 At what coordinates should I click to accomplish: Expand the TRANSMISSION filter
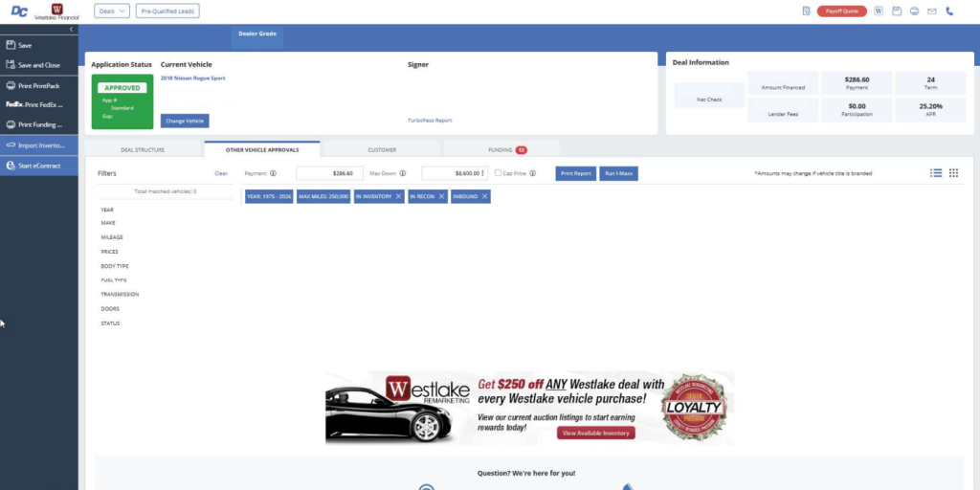120,295
